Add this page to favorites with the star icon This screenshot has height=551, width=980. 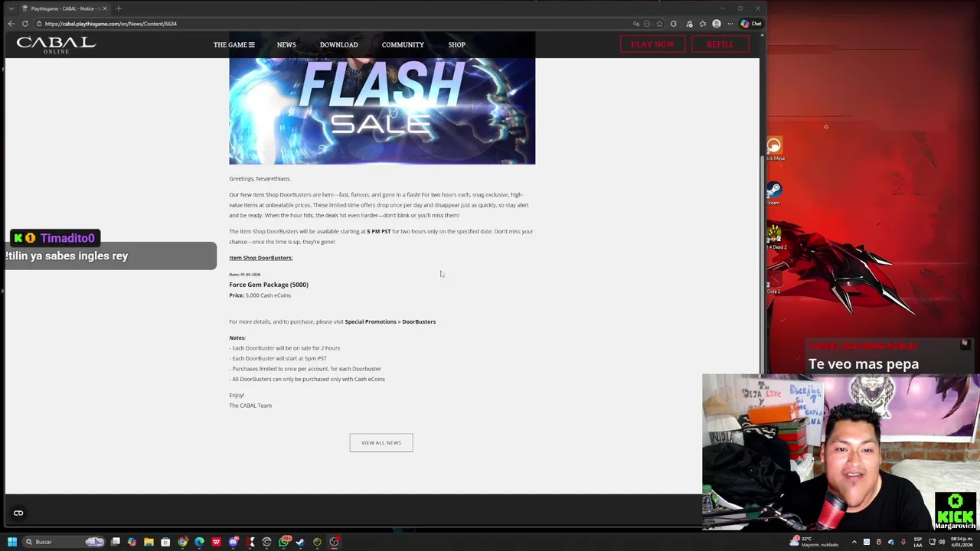pyautogui.click(x=659, y=24)
